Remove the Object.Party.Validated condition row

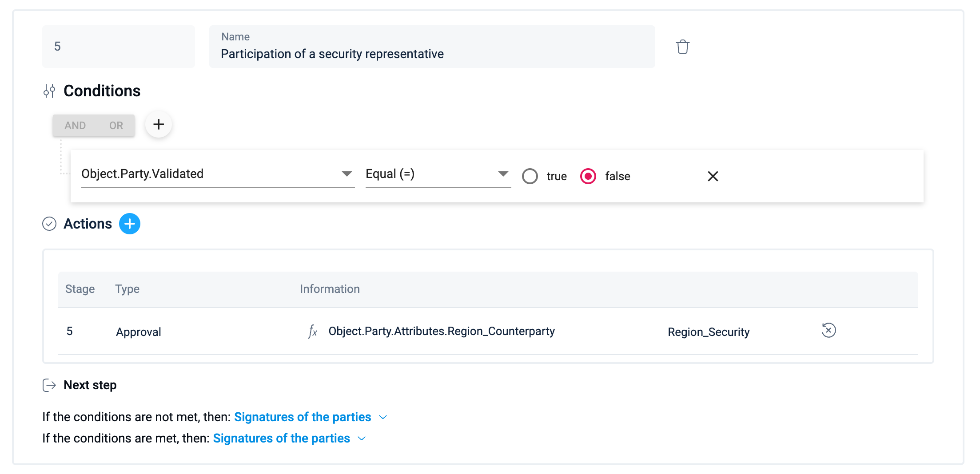[x=713, y=176]
